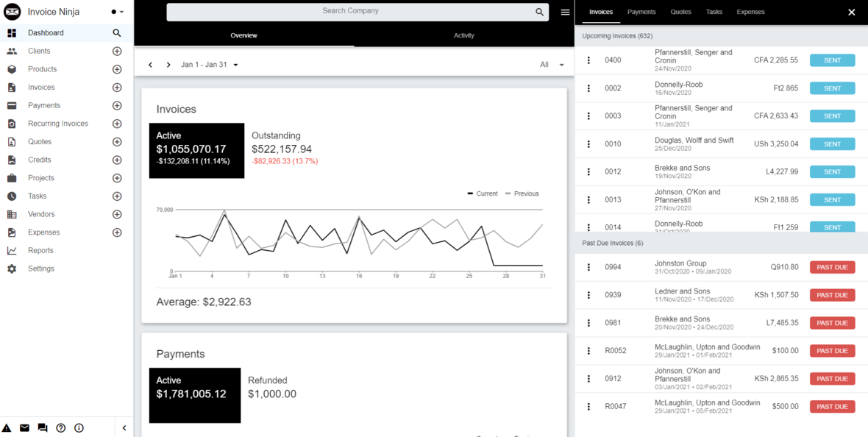Select the Refunded payments total
The width and height of the screenshot is (868, 437).
point(272,388)
